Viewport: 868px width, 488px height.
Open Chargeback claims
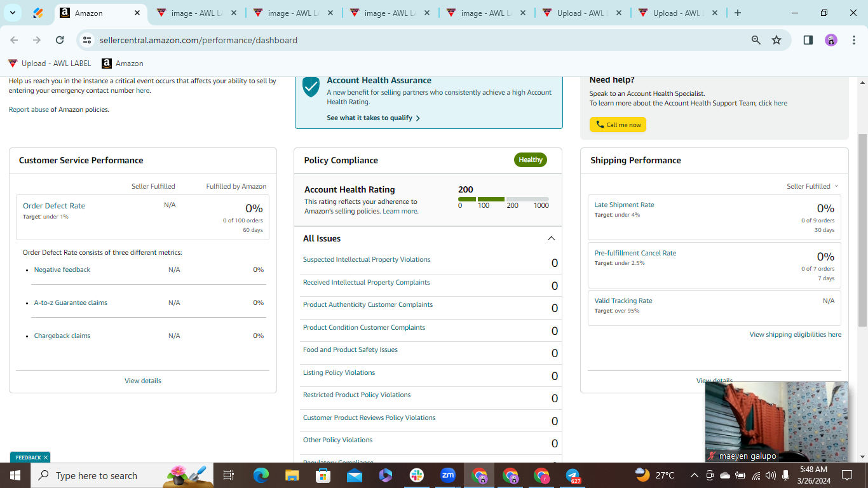click(62, 335)
